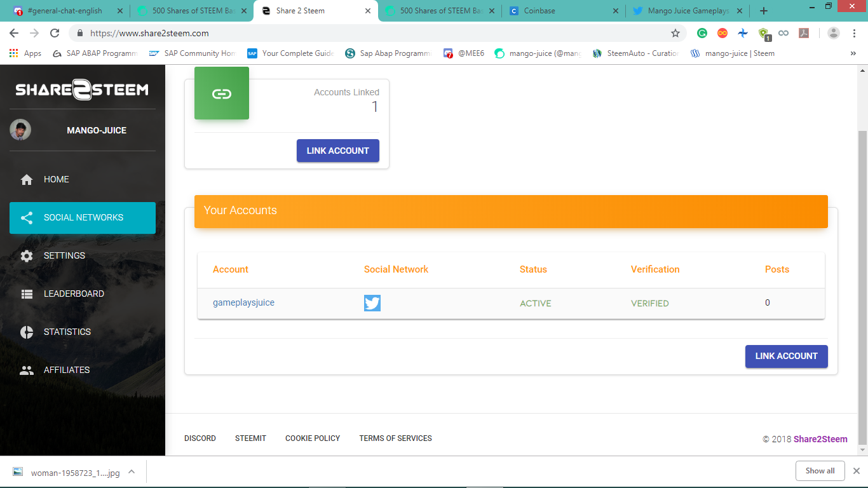
Task: Open the Chrome profile avatar icon
Action: point(834,33)
